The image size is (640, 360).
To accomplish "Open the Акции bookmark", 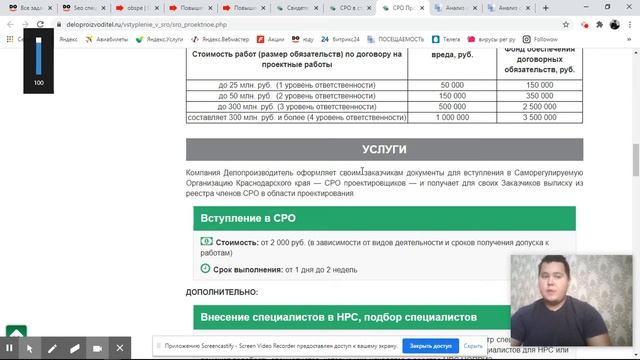I will click(x=271, y=39).
